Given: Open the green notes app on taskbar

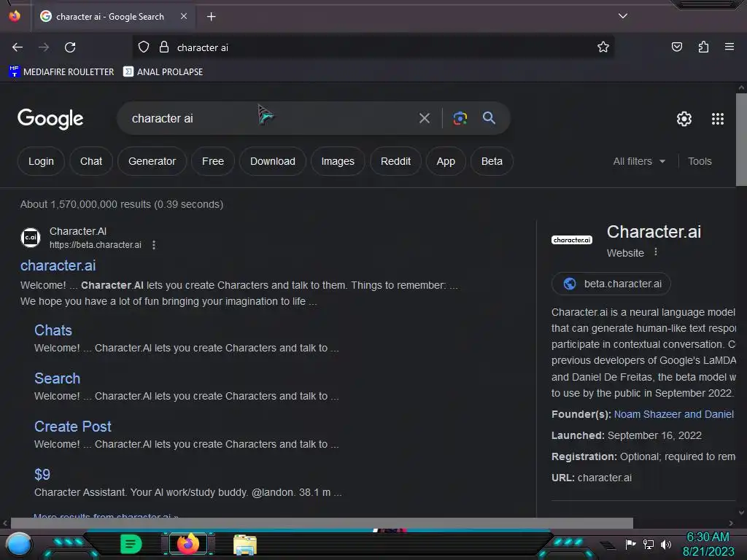Looking at the screenshot, I should pos(131,544).
